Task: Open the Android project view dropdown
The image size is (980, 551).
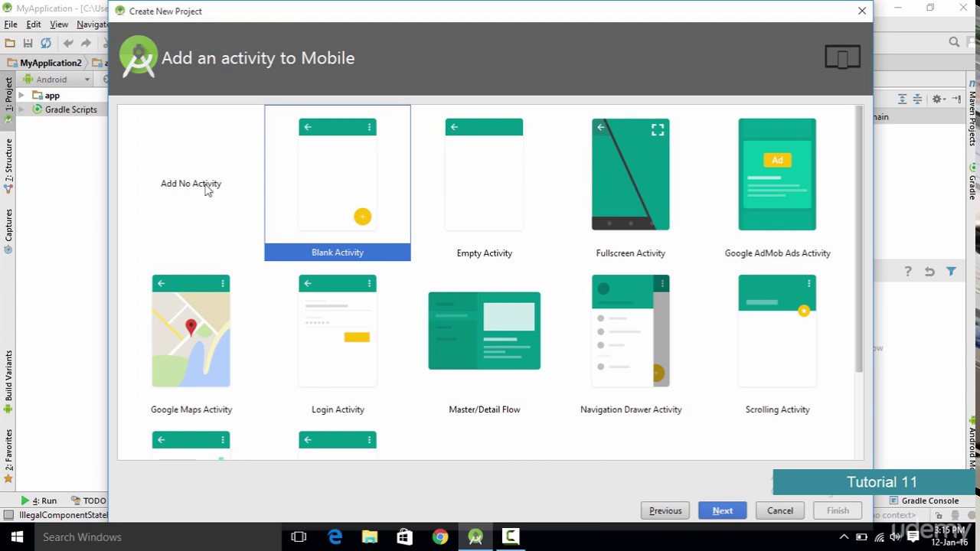Action: click(x=57, y=80)
